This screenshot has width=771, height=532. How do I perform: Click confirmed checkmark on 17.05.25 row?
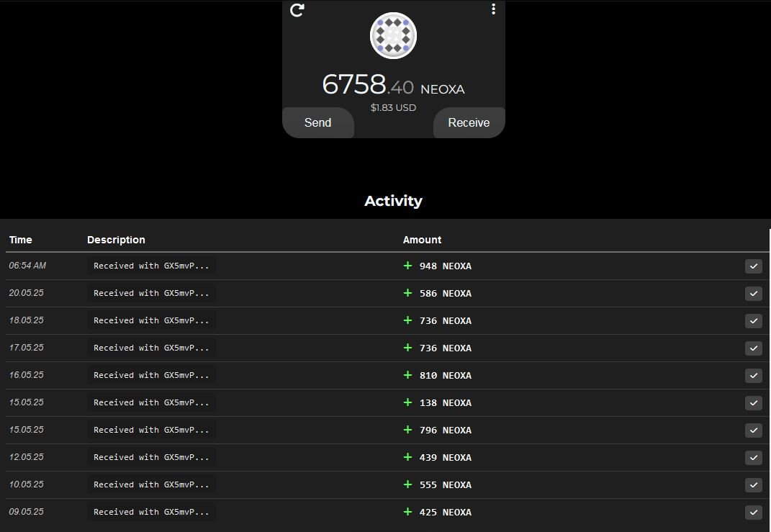753,348
